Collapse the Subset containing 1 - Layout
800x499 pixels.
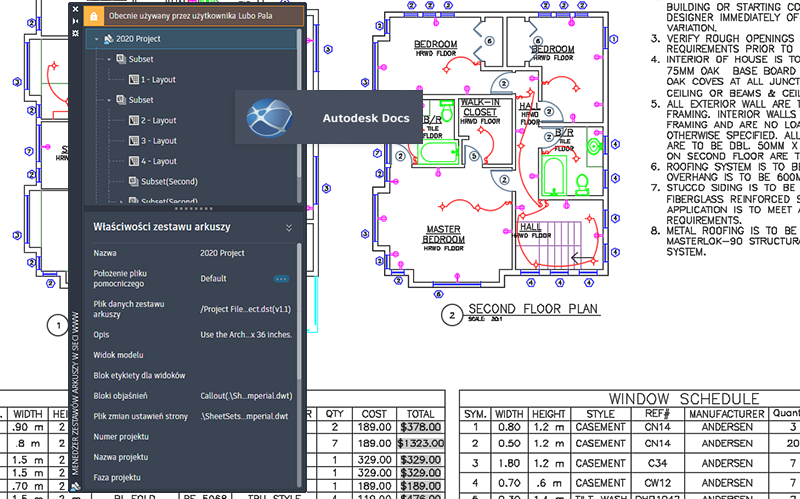pyautogui.click(x=109, y=59)
